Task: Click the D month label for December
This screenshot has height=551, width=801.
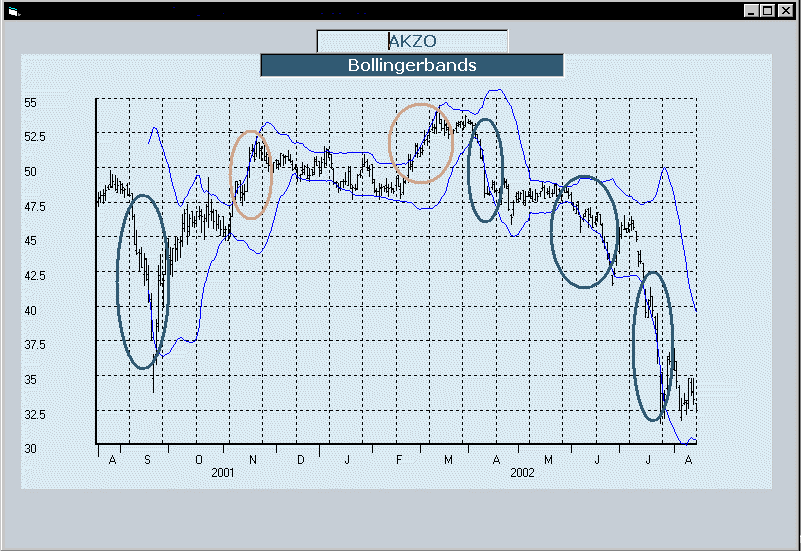Action: pyautogui.click(x=301, y=460)
